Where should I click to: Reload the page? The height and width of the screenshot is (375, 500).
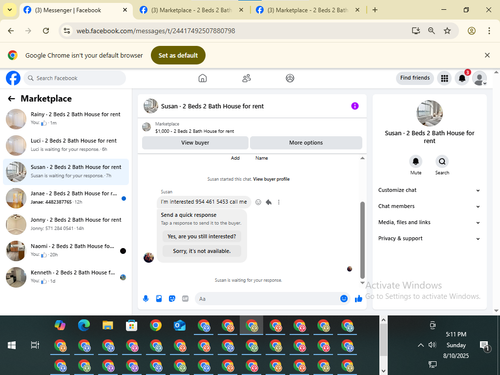point(46,31)
